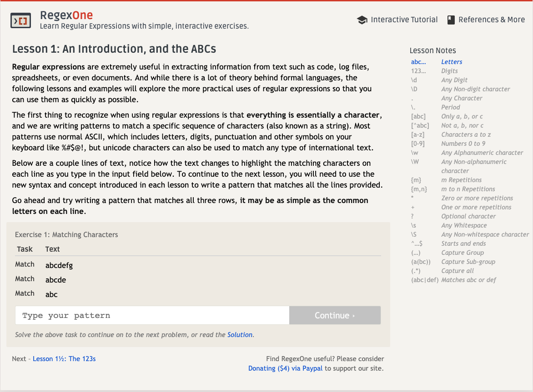Click Characters a to z note
The width and height of the screenshot is (533, 392).
pyautogui.click(x=466, y=134)
